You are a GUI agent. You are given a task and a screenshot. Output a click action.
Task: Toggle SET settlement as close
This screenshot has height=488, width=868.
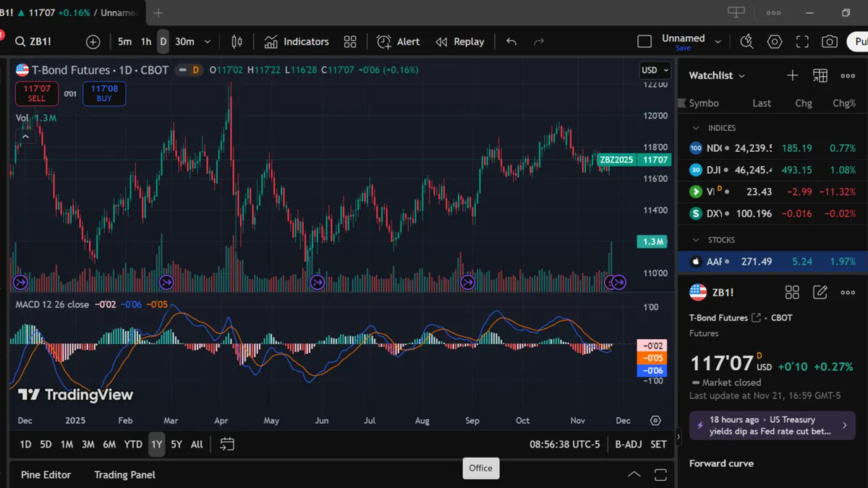[x=658, y=445]
